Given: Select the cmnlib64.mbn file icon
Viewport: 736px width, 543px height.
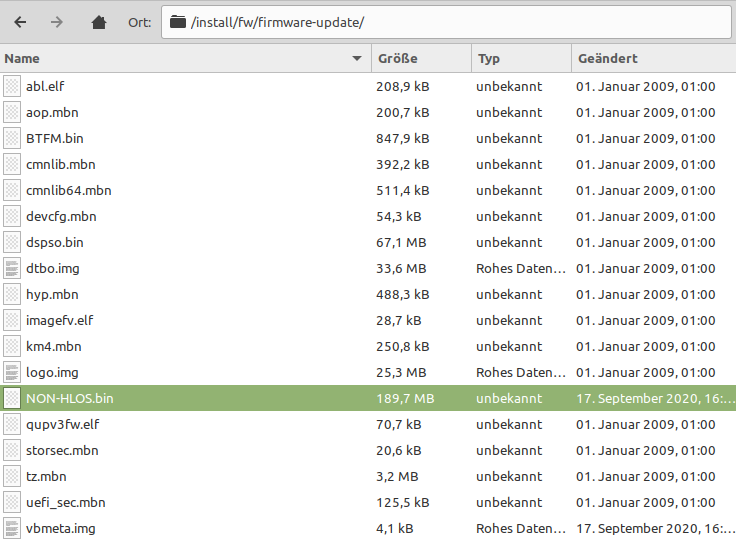Looking at the screenshot, I should click(12, 191).
